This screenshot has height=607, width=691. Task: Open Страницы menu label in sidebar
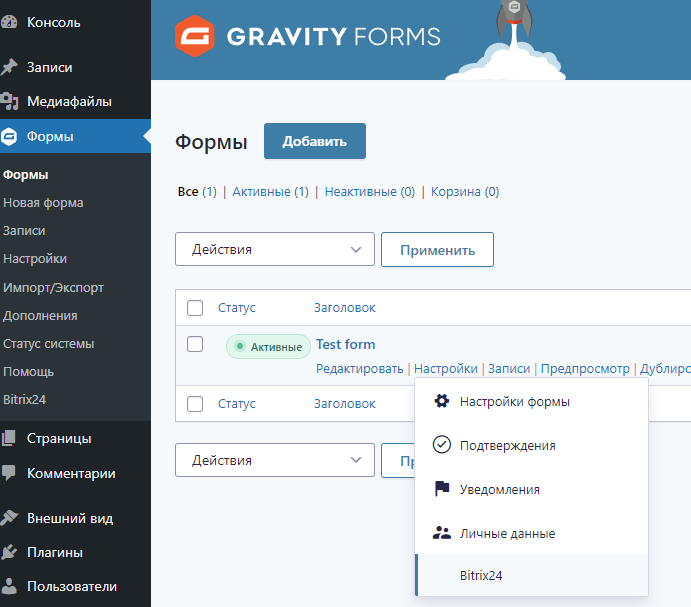[x=59, y=438]
